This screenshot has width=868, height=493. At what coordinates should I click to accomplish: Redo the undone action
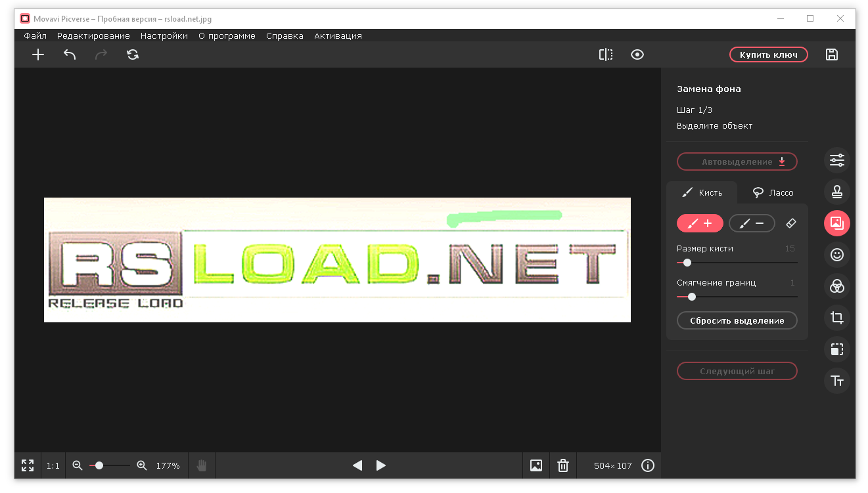click(x=101, y=55)
